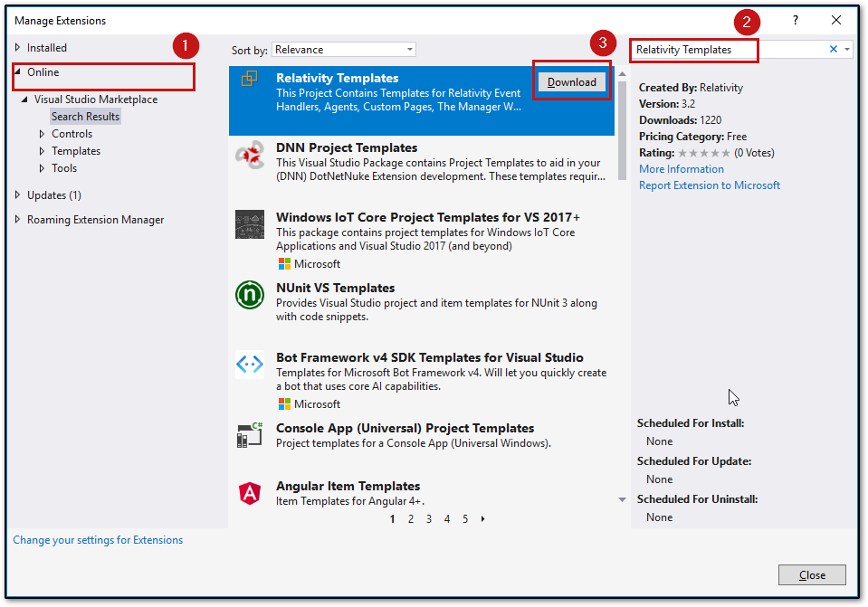Open the Sort by Relevance dropdown
The width and height of the screenshot is (868, 607).
tap(344, 50)
